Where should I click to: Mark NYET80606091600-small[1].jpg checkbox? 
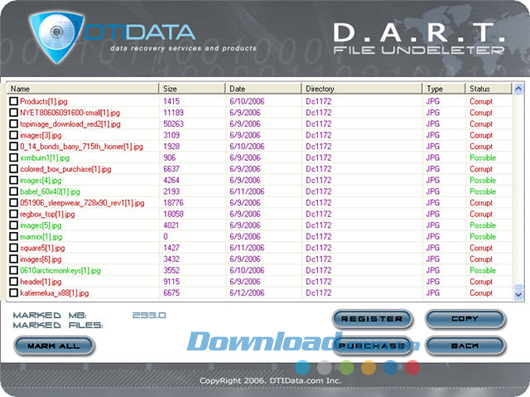pyautogui.click(x=14, y=112)
